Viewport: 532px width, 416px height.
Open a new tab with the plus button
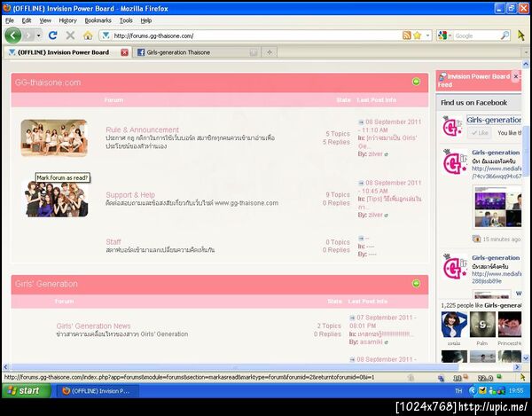tap(270, 52)
